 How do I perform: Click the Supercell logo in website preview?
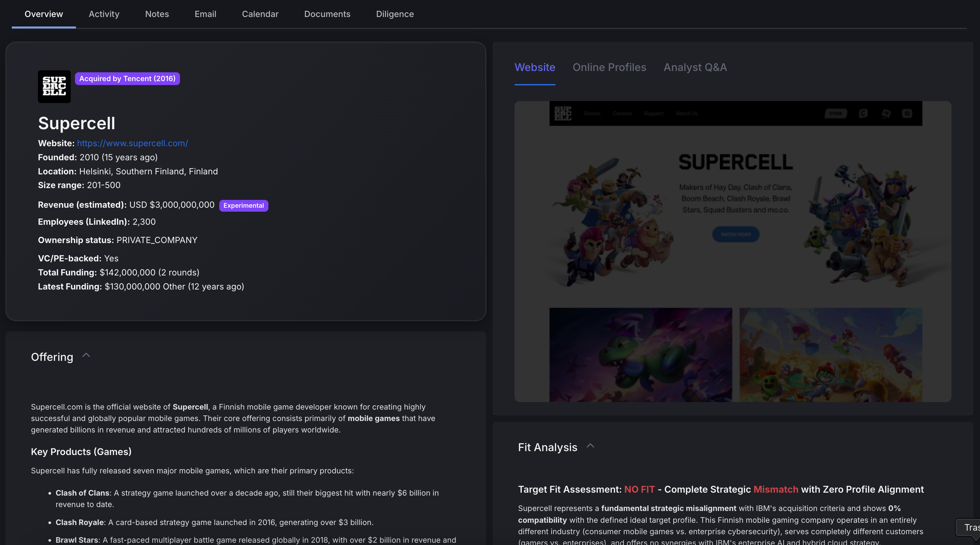click(563, 113)
